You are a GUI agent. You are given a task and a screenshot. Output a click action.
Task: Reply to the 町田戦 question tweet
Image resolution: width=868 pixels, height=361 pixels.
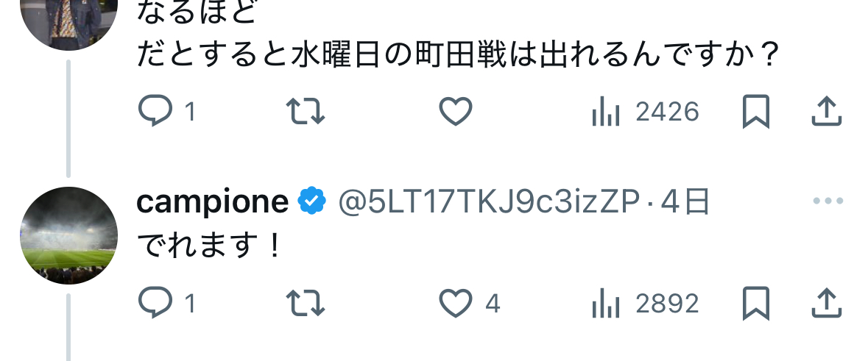pyautogui.click(x=155, y=112)
